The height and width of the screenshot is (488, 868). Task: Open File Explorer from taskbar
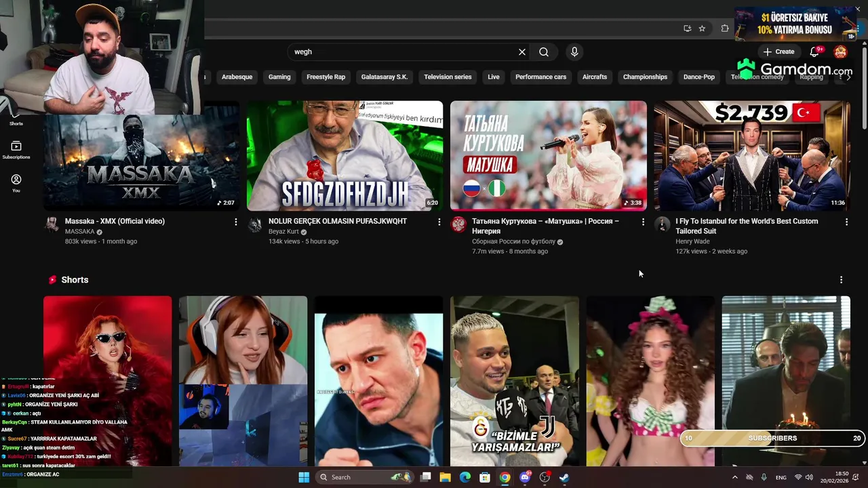446,477
